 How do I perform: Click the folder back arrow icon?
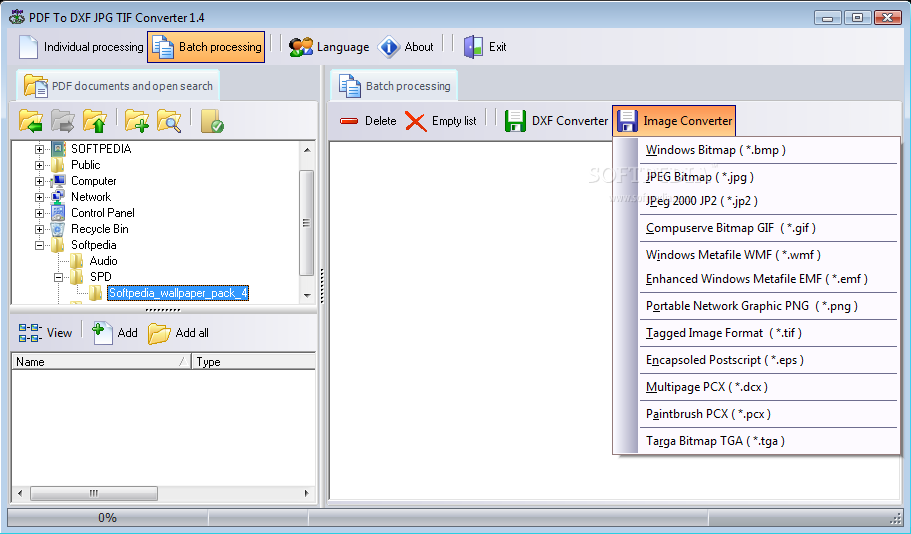coord(30,121)
